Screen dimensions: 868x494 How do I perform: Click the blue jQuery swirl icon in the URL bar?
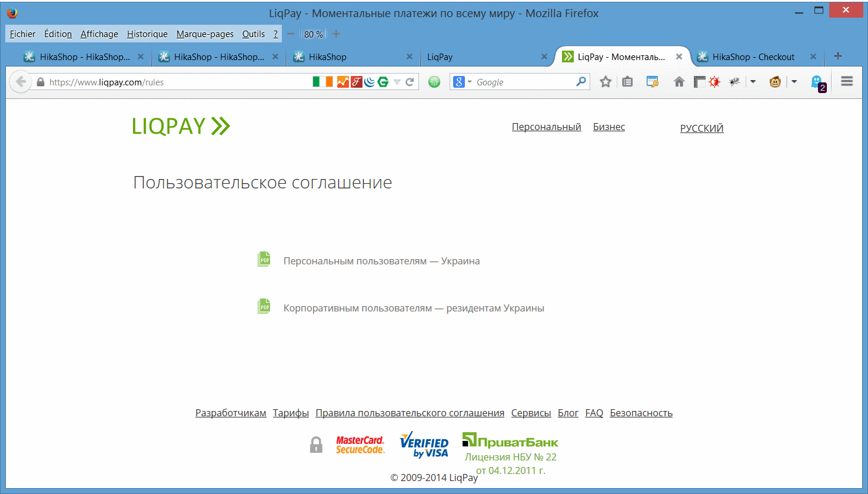click(370, 82)
